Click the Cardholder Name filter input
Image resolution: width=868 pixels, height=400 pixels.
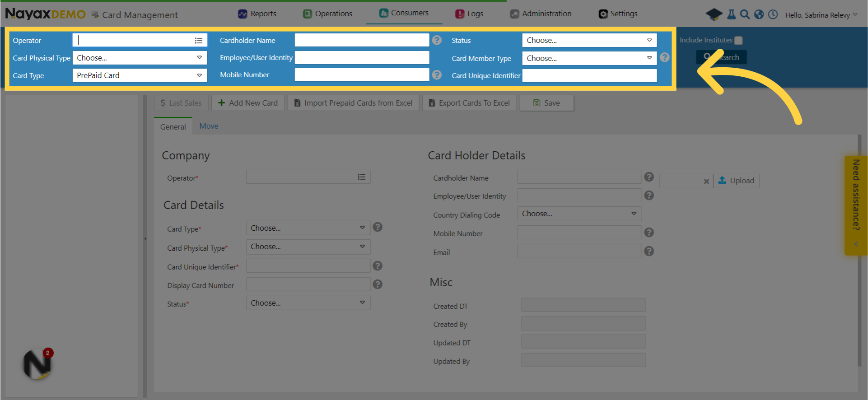tap(362, 40)
